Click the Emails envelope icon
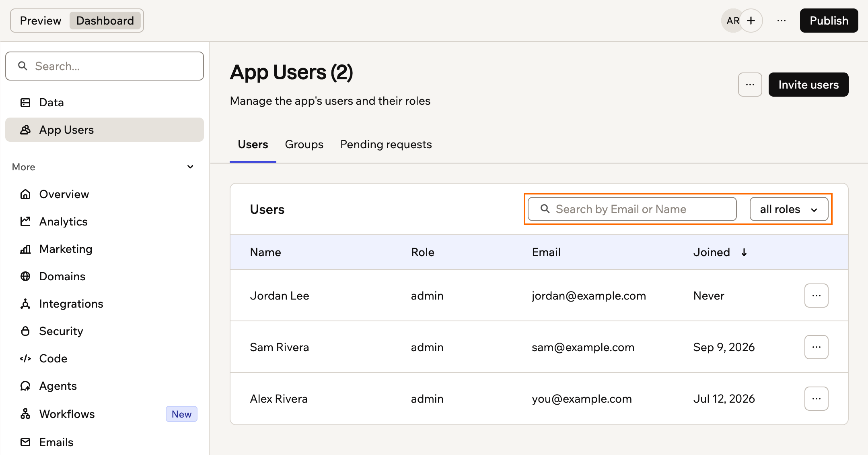 25,442
